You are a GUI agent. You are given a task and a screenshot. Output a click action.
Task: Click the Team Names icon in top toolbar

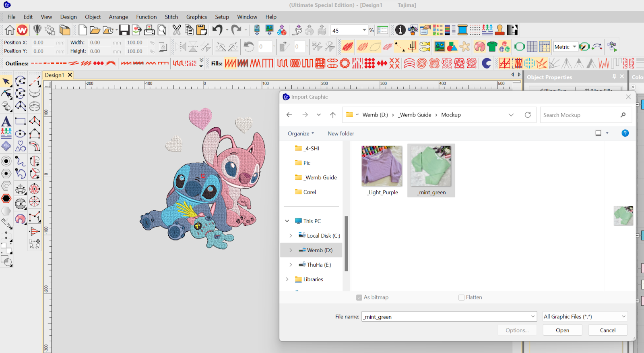pos(487,30)
